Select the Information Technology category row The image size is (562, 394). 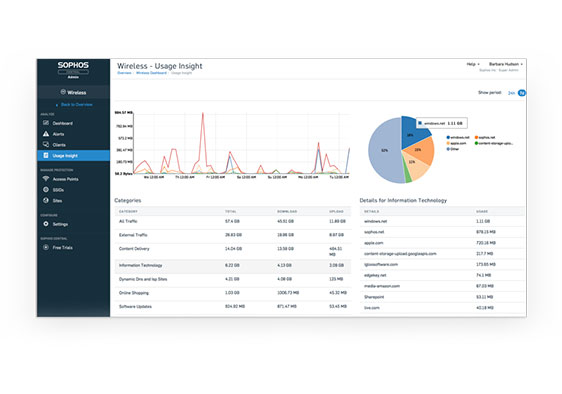[x=233, y=265]
